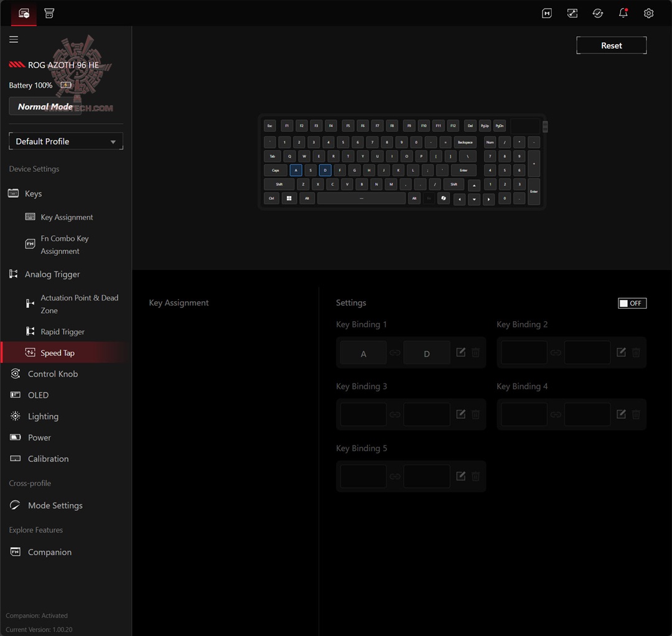The height and width of the screenshot is (636, 672).
Task: Select the control knob on keyboard diagram
Action: [x=545, y=126]
